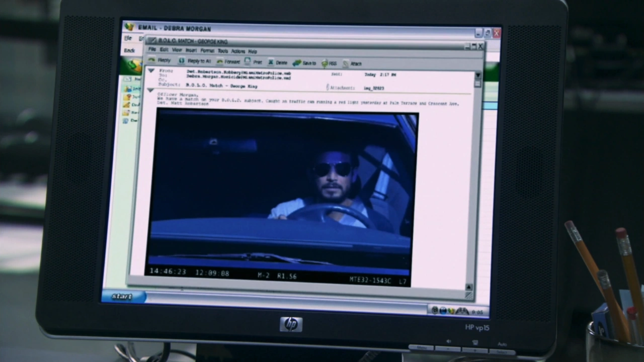
Task: Close the B.O.L.O. Match message window
Action: pos(480,46)
